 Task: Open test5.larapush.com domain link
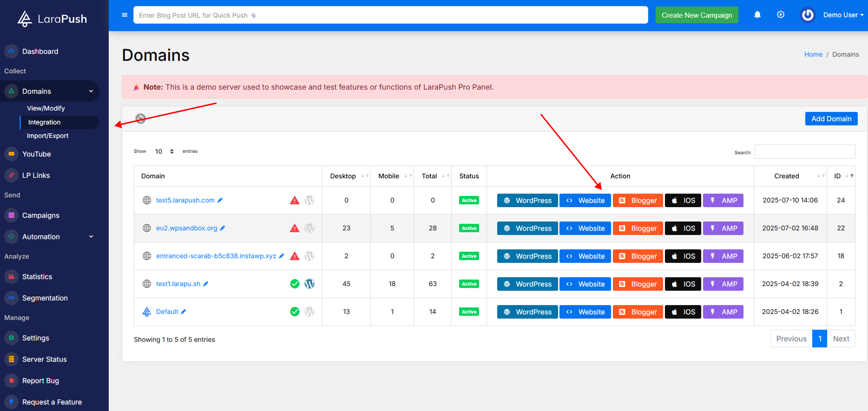click(x=185, y=200)
